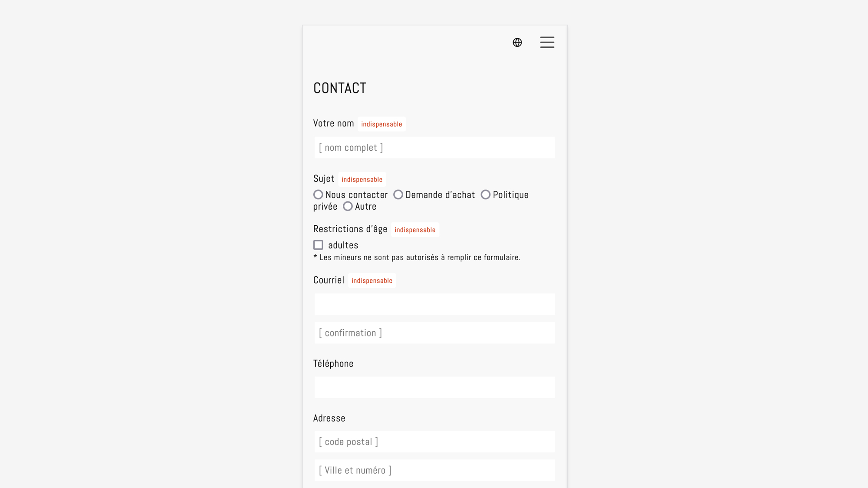The width and height of the screenshot is (868, 488).
Task: Click the age restriction 'indispensable' badge
Action: (x=415, y=230)
